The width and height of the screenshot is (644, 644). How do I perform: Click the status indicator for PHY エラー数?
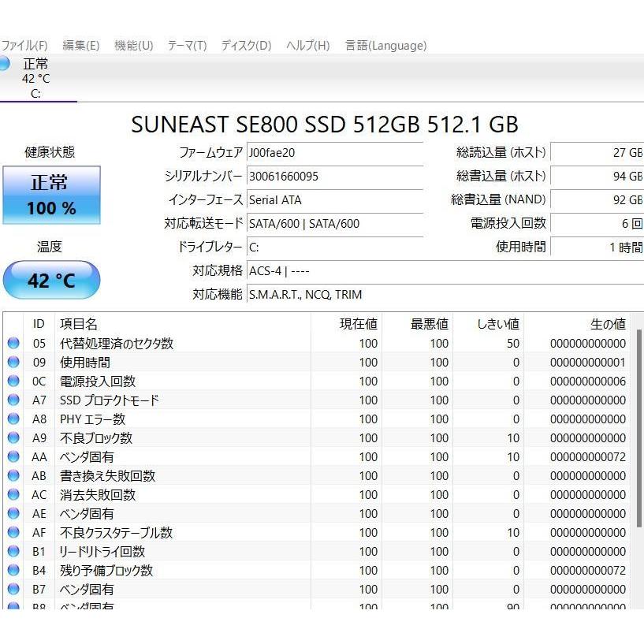click(13, 419)
